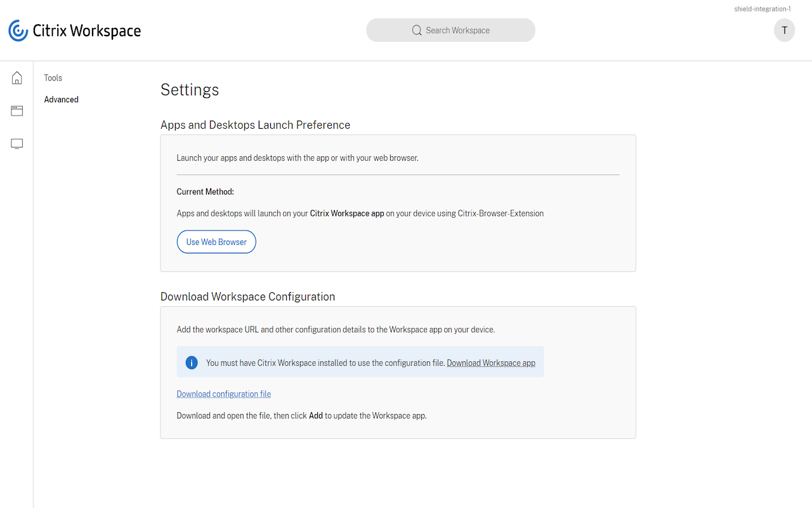
Task: Click the Settings page heading
Action: tap(190, 90)
